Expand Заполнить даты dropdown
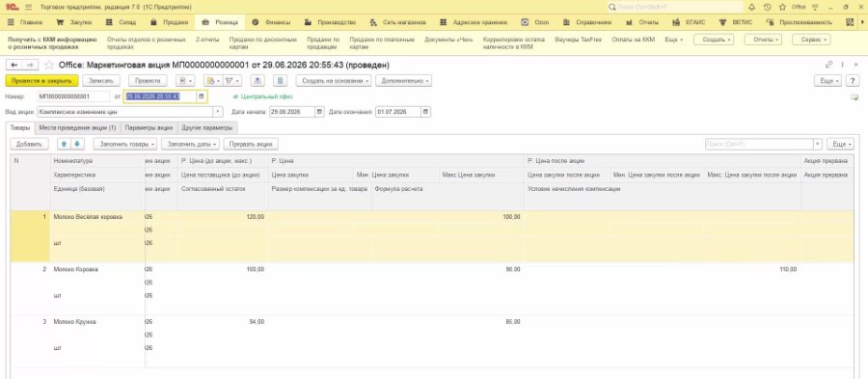 tap(190, 144)
